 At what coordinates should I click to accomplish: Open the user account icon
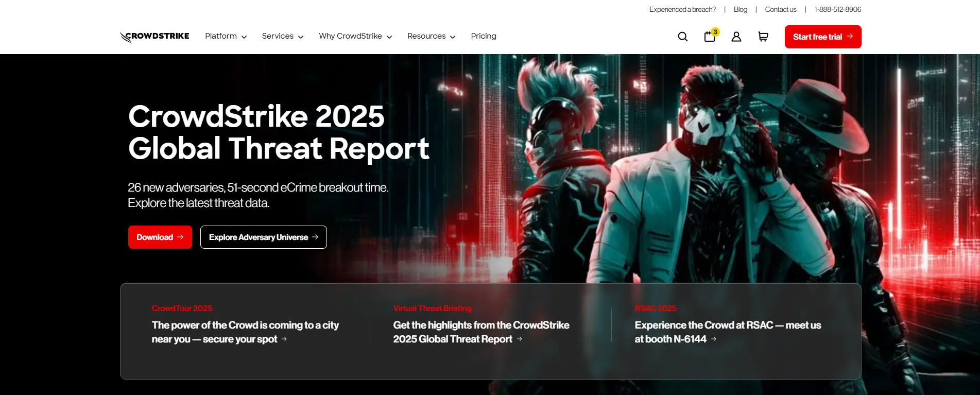pyautogui.click(x=736, y=37)
